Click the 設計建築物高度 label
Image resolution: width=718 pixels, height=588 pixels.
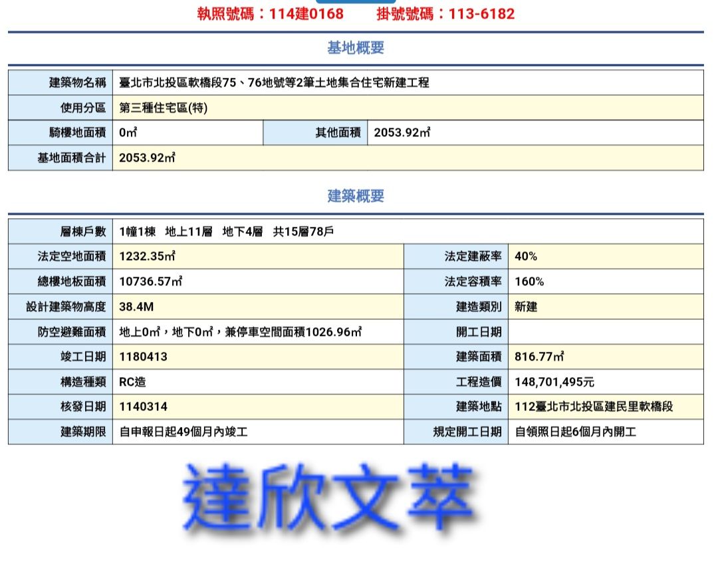click(66, 307)
